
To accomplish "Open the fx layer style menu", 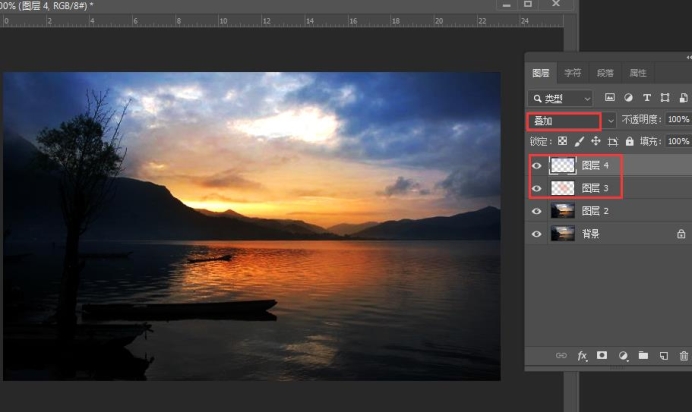I will [581, 355].
